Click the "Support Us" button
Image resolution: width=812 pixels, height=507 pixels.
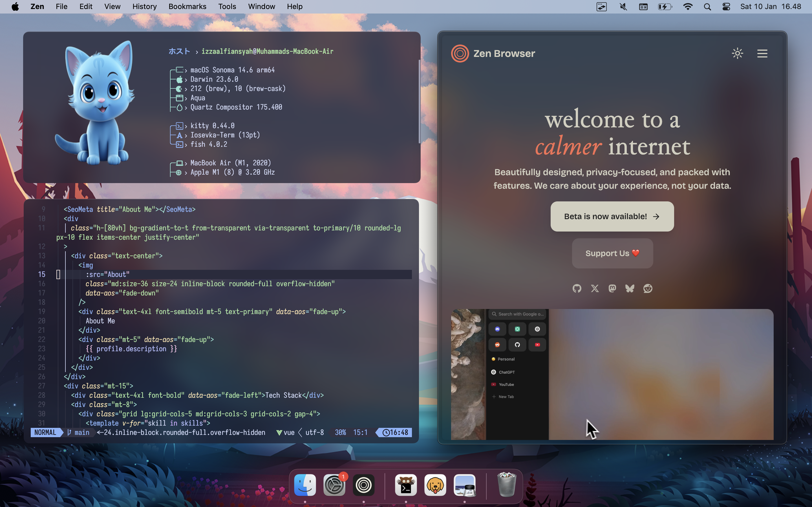click(x=612, y=253)
